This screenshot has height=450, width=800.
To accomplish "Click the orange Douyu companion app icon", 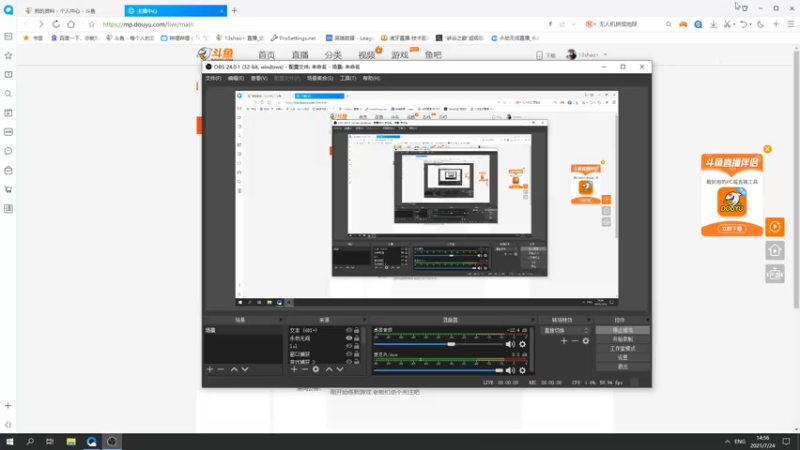I will pos(733,201).
